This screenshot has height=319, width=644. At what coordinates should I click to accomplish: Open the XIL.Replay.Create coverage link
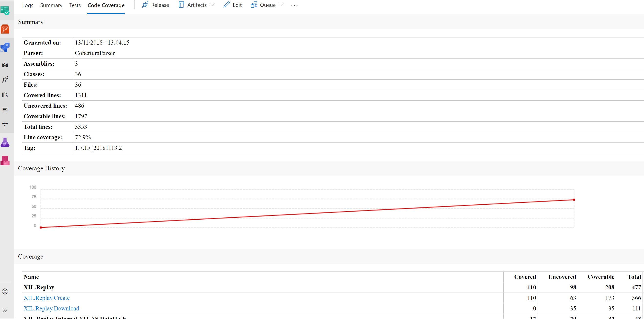point(47,298)
